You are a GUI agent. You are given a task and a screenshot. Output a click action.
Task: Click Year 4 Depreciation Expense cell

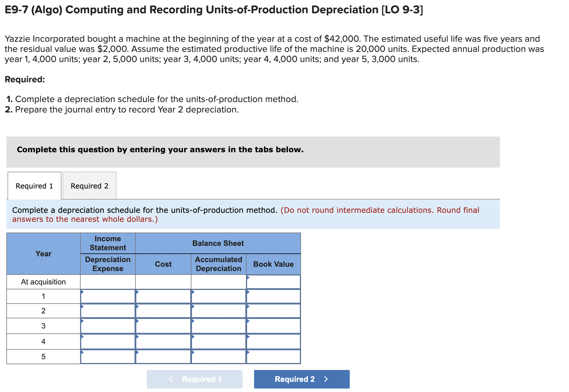[108, 342]
